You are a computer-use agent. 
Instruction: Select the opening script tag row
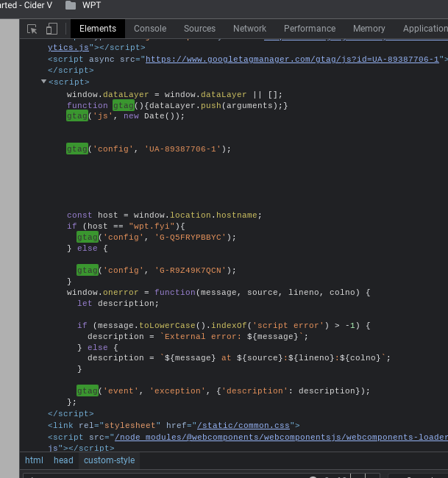(x=68, y=82)
